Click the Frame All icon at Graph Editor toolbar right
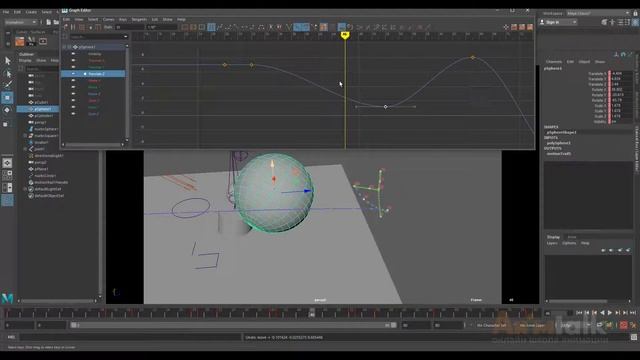The image size is (640, 360). 506,27
